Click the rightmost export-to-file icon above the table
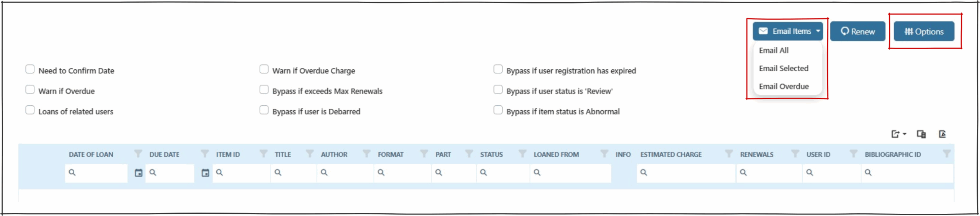This screenshot has width=980, height=216. point(942,134)
